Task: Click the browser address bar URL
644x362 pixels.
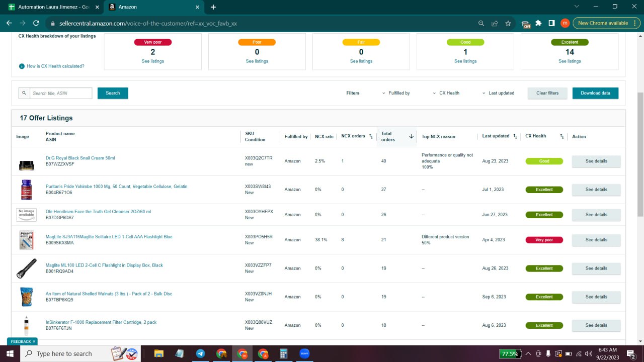Action: pos(148,23)
